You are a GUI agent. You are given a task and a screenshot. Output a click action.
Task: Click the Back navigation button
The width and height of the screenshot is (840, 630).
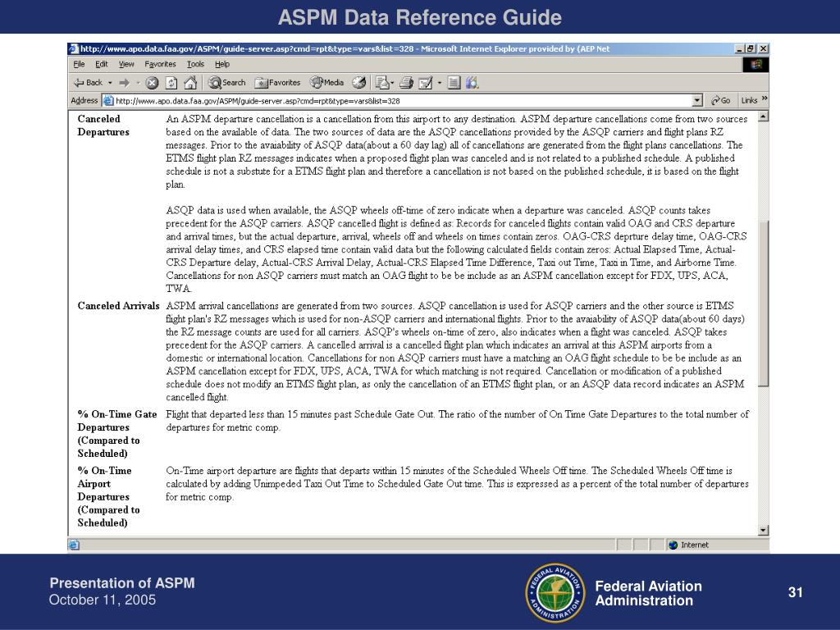[88, 83]
